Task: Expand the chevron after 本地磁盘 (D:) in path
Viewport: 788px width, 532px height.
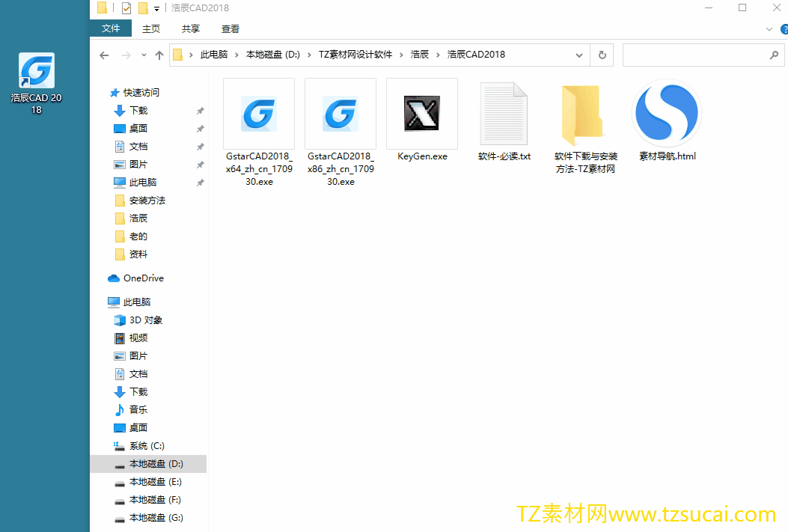Action: [x=309, y=55]
